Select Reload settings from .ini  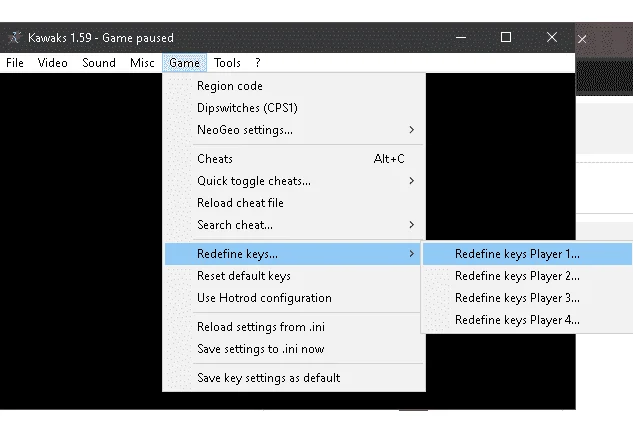294,327
